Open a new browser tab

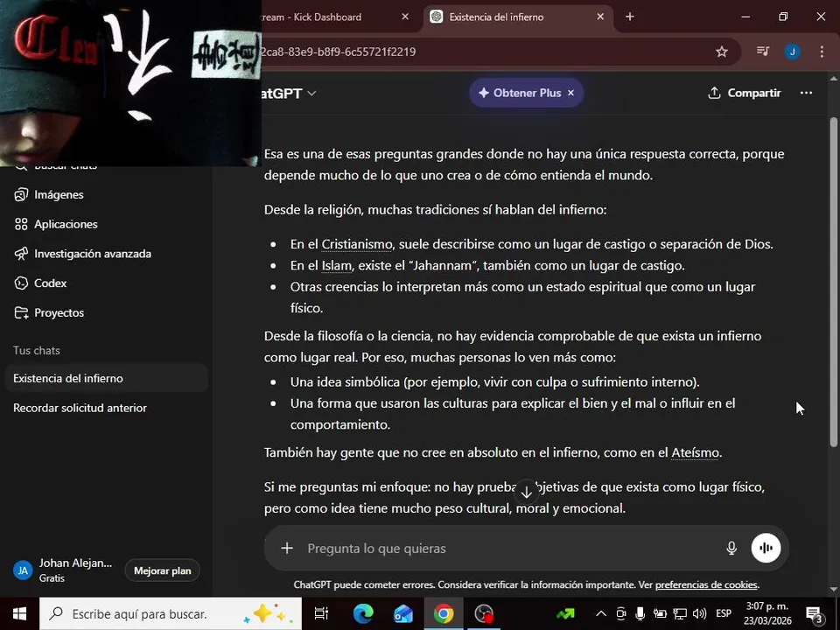point(630,17)
